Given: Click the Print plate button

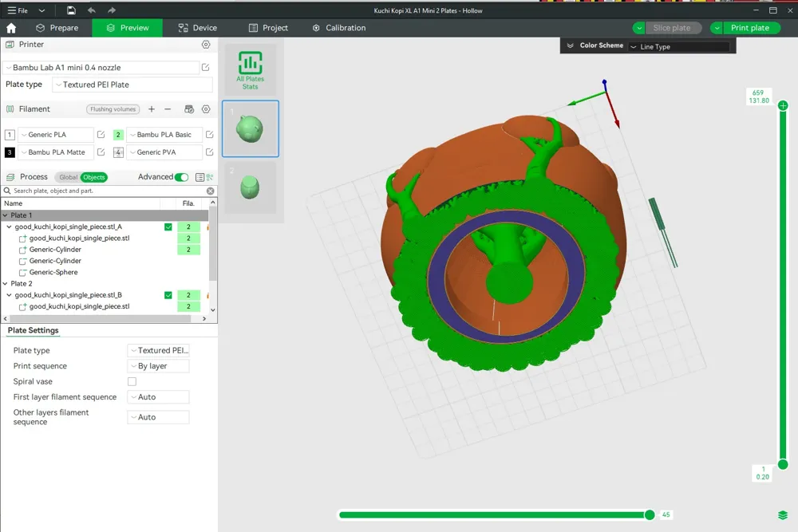Looking at the screenshot, I should pyautogui.click(x=751, y=28).
